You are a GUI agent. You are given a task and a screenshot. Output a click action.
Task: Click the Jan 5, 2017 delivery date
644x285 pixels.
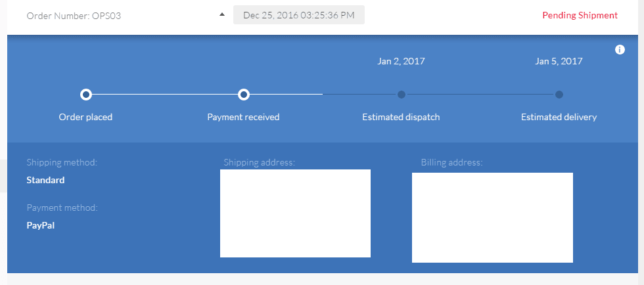coord(559,61)
